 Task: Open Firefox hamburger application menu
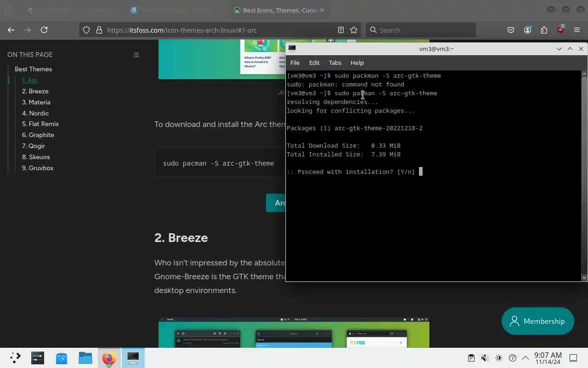(x=577, y=30)
